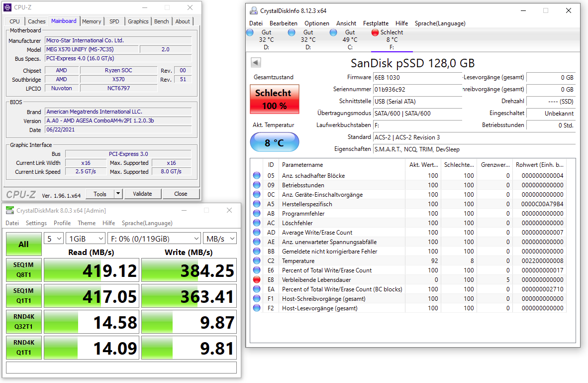Image resolution: width=588 pixels, height=383 pixels.
Task: Open the Tools dropdown arrow in CPU-Z
Action: click(x=118, y=194)
